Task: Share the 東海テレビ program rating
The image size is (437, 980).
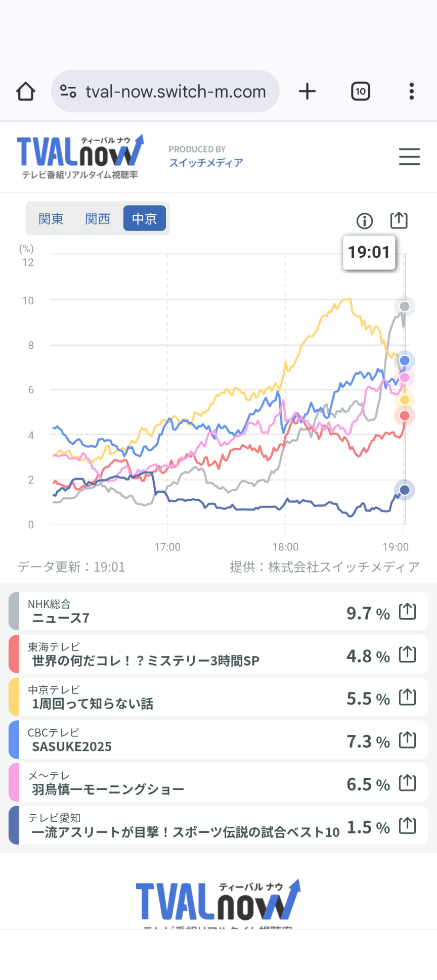Action: [407, 655]
